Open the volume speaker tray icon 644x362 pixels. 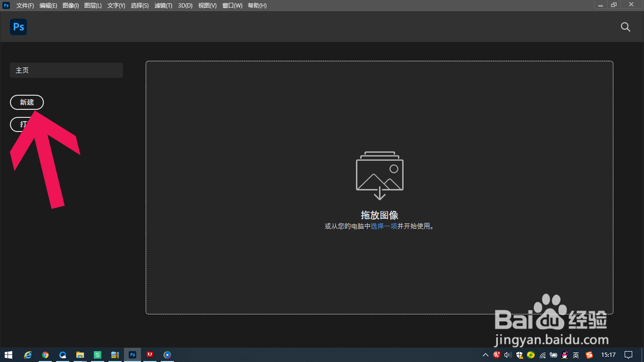[508, 355]
